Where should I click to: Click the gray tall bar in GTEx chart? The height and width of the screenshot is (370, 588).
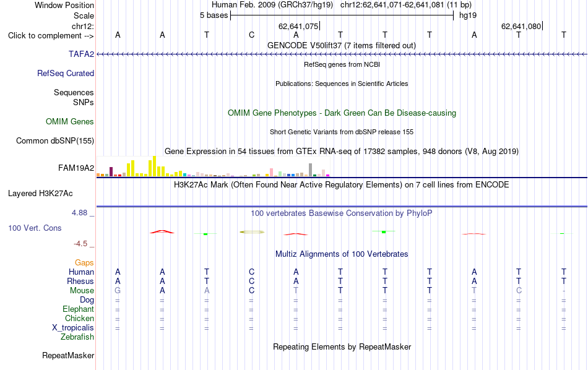coord(311,170)
